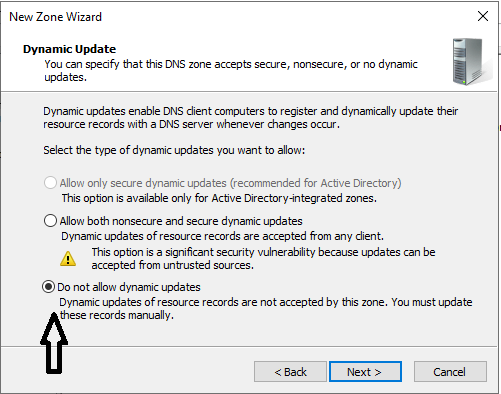Click grayed "Allow only secure dynamic updates" label

point(230,183)
